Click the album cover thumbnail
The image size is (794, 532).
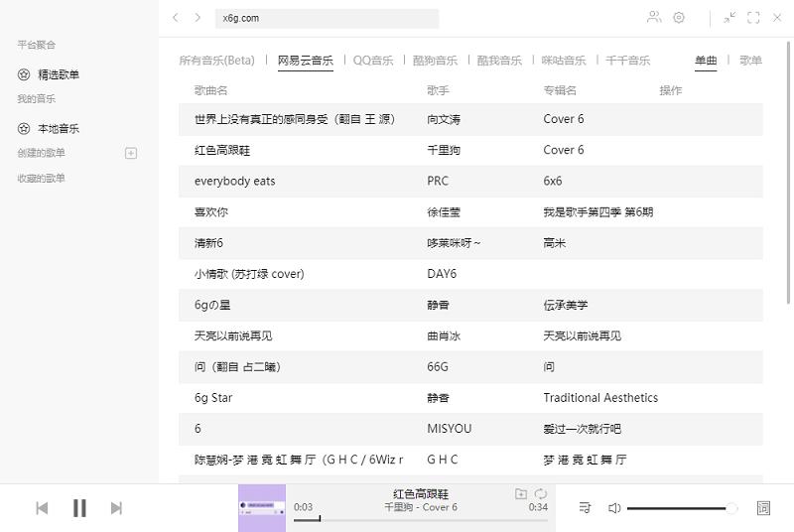pyautogui.click(x=262, y=508)
